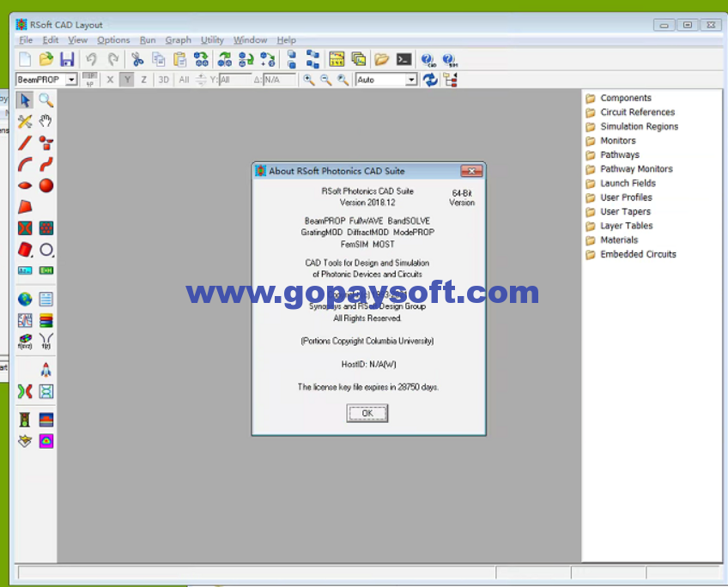The height and width of the screenshot is (587, 728).
Task: Toggle the X axis view button
Action: (x=110, y=80)
